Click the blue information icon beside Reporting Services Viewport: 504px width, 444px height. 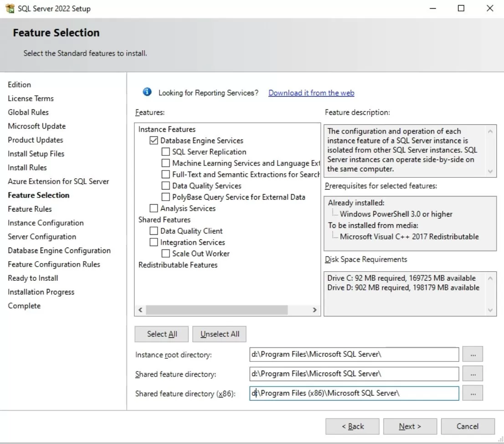(147, 92)
